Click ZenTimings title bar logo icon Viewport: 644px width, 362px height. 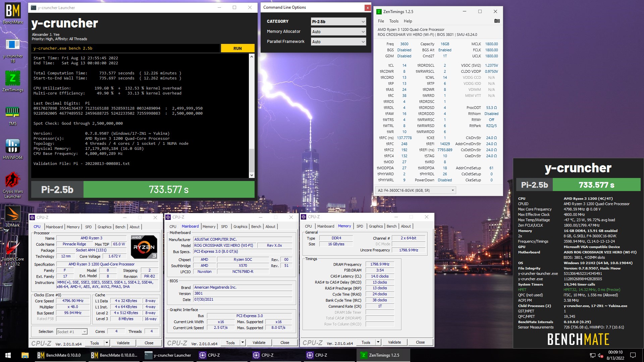(x=379, y=11)
